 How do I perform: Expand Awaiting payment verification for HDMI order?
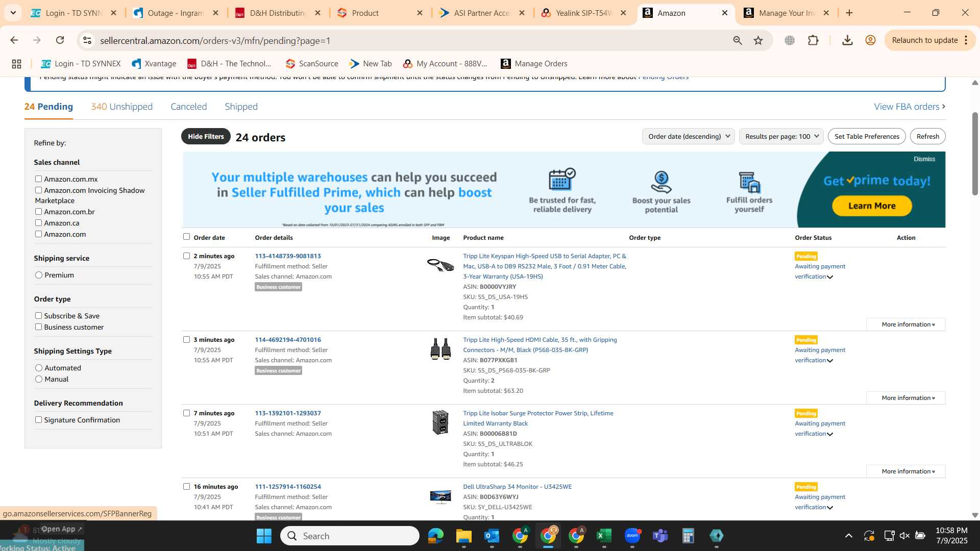point(830,361)
